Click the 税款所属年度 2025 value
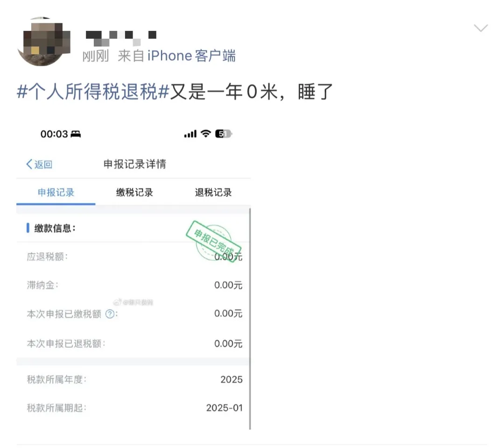The width and height of the screenshot is (504, 448). 231,379
